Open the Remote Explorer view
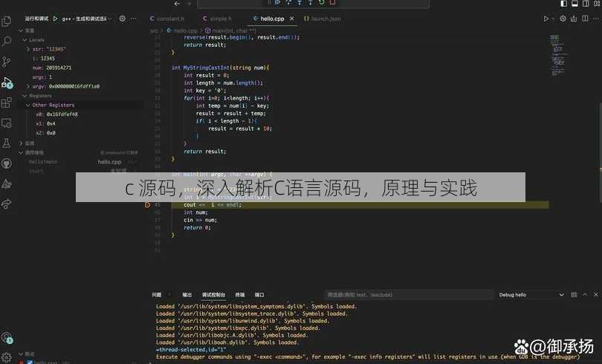The image size is (602, 364). click(7, 123)
